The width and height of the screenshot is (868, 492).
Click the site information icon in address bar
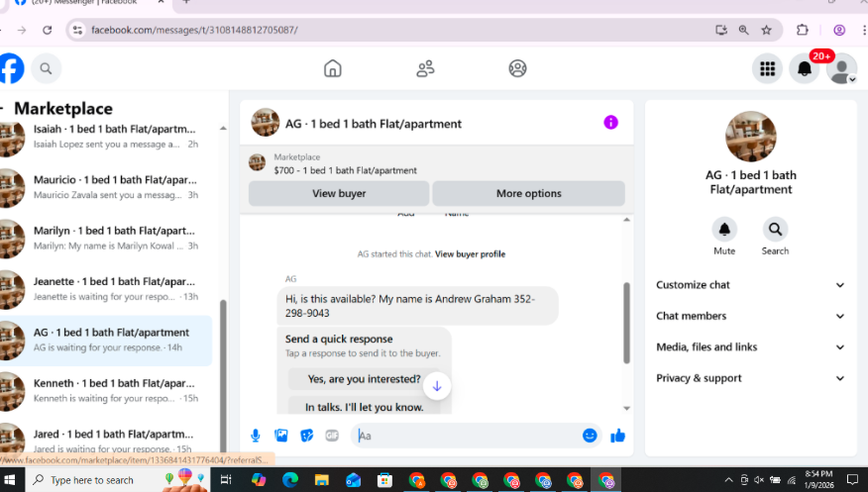(78, 30)
